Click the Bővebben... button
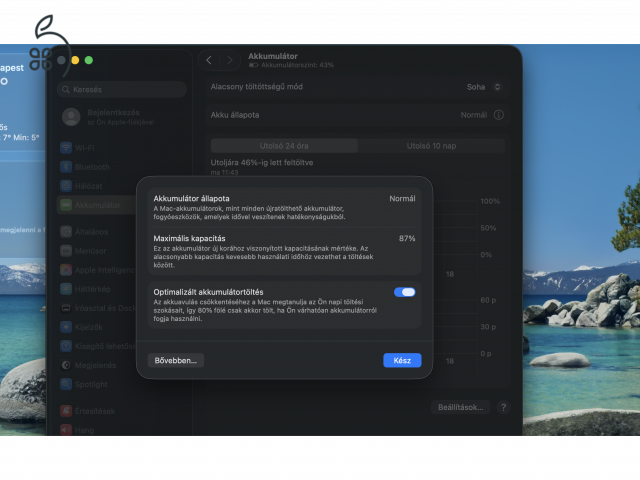 point(176,360)
